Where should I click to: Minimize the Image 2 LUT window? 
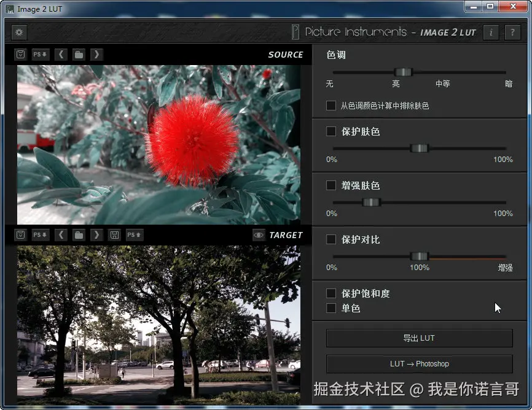click(473, 6)
